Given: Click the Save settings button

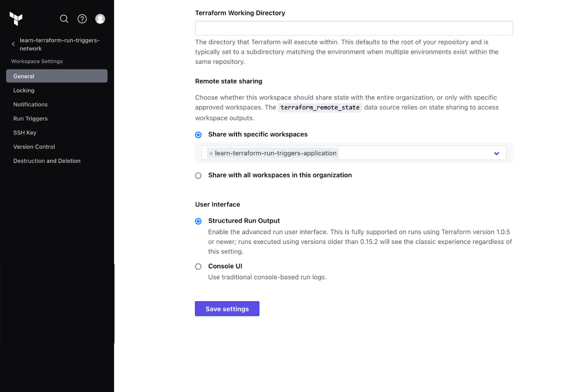Looking at the screenshot, I should pyautogui.click(x=227, y=309).
